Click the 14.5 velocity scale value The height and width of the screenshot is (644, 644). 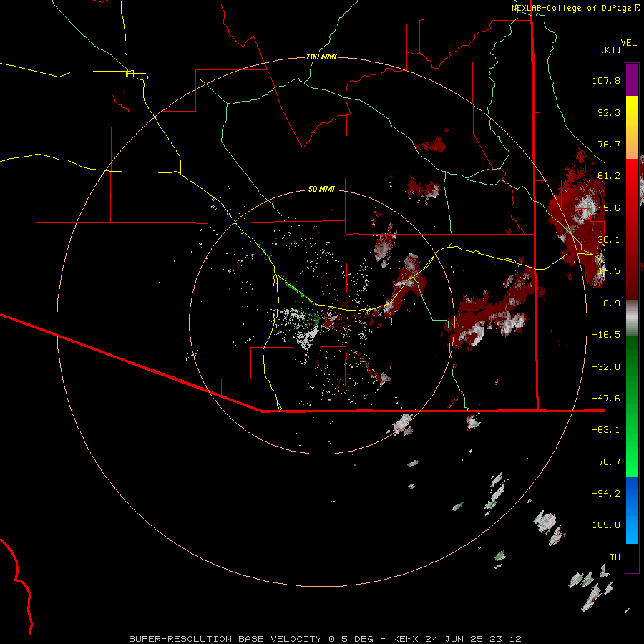[609, 271]
